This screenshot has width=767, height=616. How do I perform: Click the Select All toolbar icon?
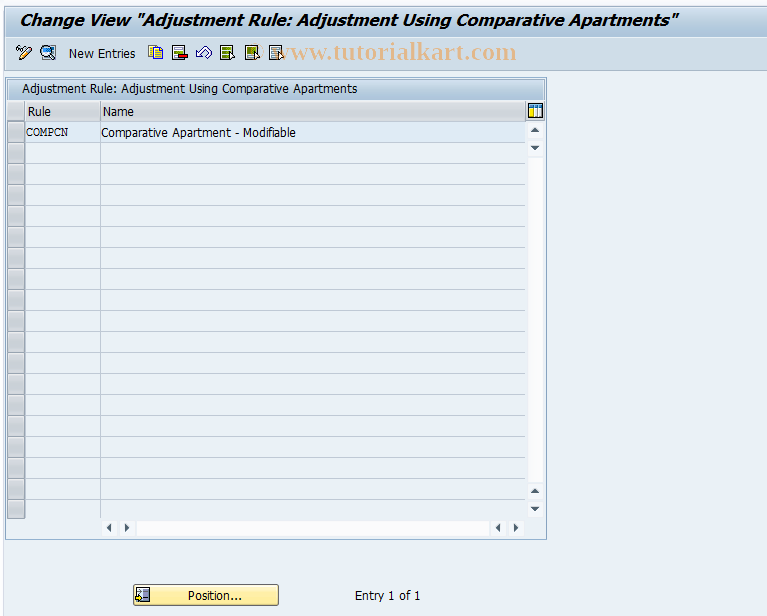[227, 52]
